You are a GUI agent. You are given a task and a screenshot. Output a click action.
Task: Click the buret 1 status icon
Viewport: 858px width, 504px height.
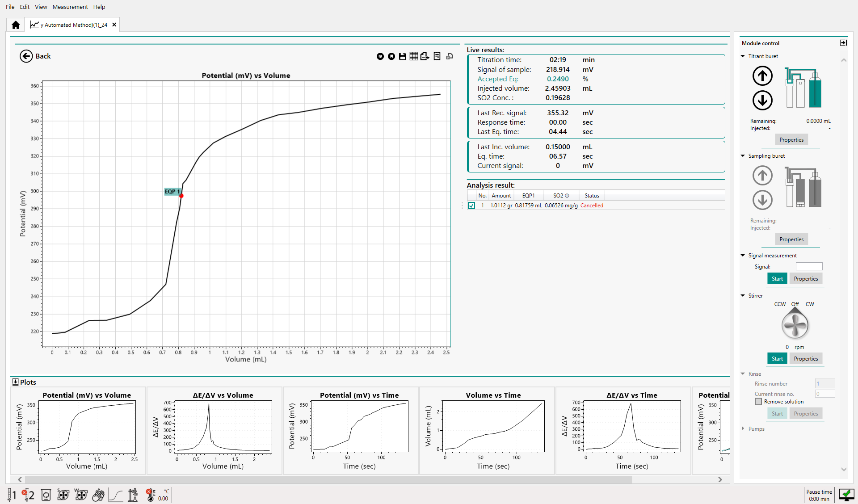12,495
